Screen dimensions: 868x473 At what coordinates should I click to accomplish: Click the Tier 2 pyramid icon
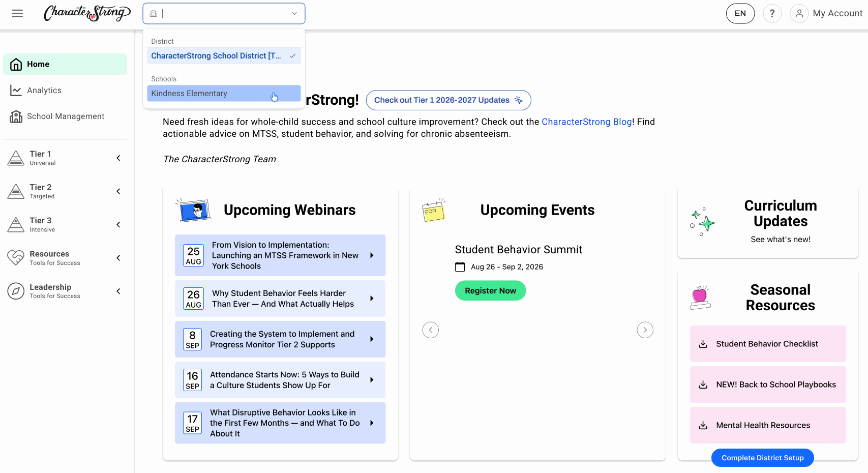[16, 191]
